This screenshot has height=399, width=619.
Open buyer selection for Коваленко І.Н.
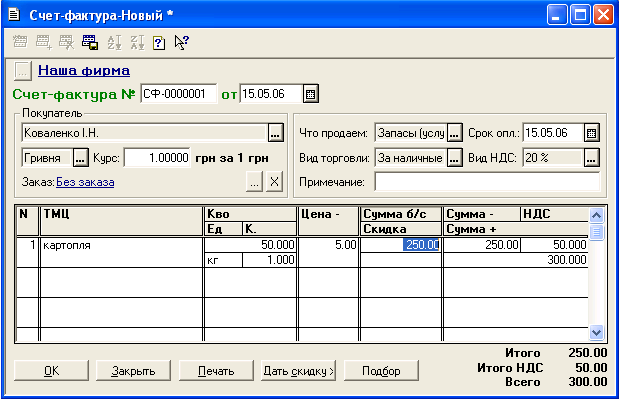pyautogui.click(x=276, y=133)
